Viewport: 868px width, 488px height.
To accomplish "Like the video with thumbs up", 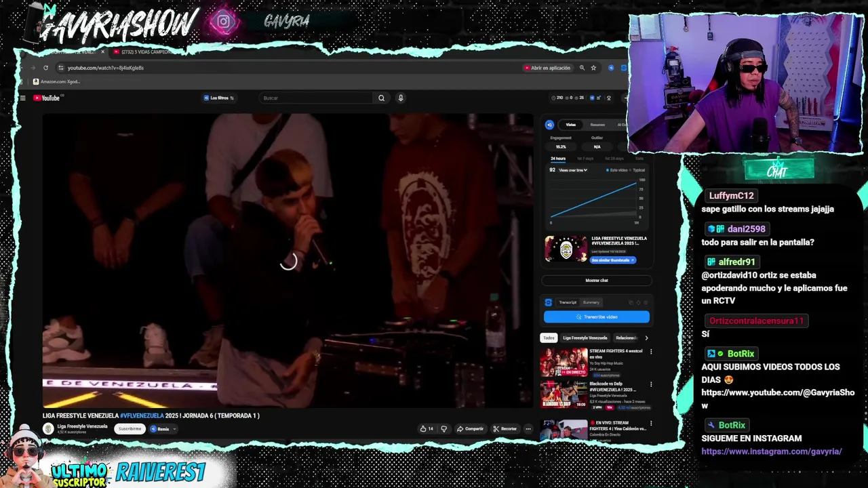I will pyautogui.click(x=426, y=428).
